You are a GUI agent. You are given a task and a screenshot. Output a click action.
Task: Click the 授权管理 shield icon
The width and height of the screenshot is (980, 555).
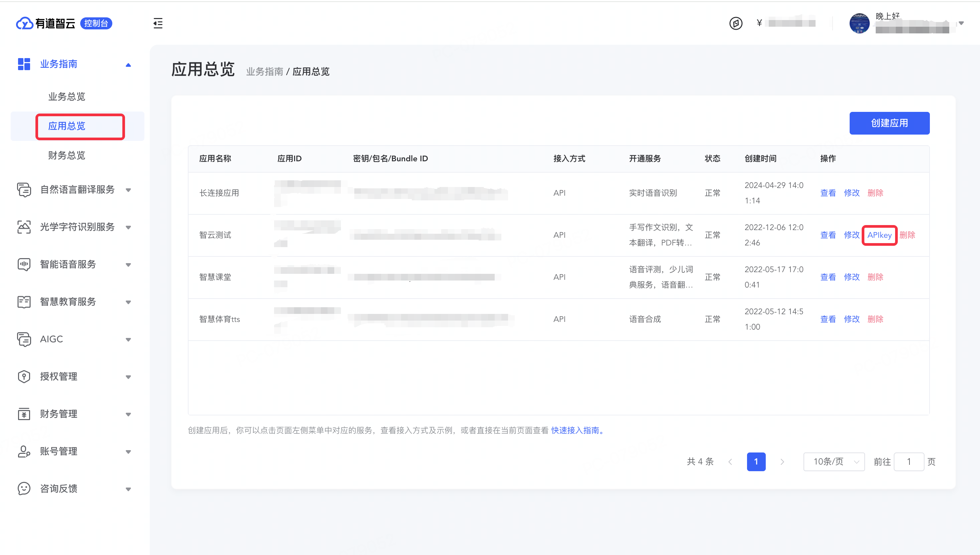pyautogui.click(x=24, y=377)
